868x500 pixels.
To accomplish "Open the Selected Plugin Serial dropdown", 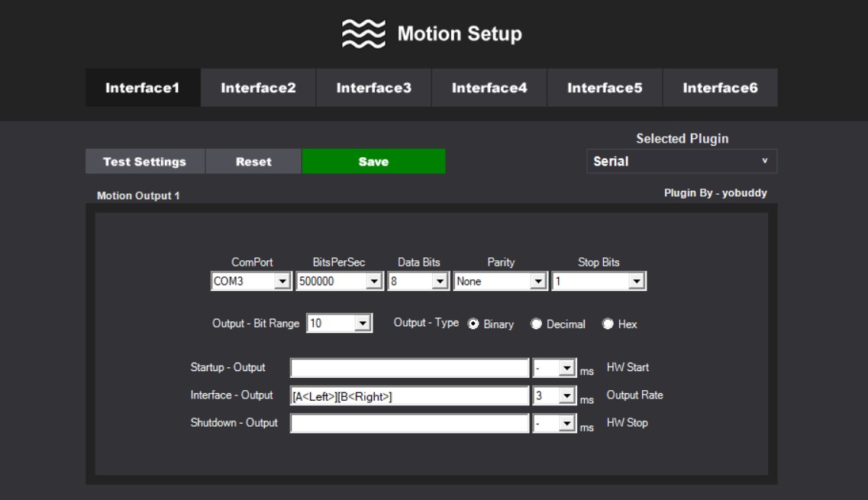I will click(681, 162).
